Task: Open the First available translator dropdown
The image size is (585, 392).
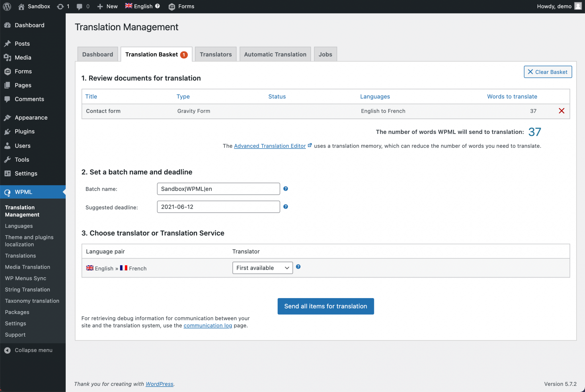Action: pyautogui.click(x=262, y=268)
